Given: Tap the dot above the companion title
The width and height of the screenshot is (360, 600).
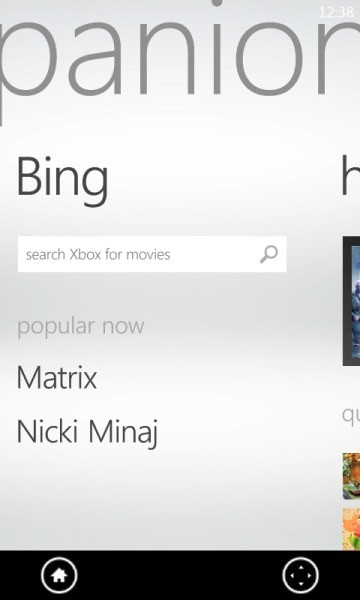Looking at the screenshot, I should click(x=217, y=2).
